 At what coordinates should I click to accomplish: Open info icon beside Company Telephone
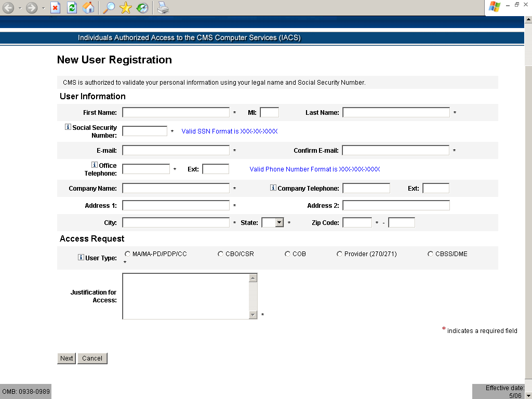pyautogui.click(x=273, y=187)
